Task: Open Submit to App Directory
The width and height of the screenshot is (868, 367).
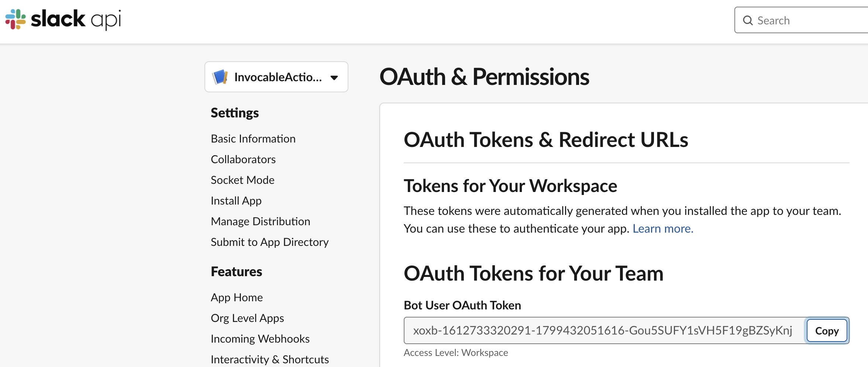Action: pyautogui.click(x=270, y=242)
